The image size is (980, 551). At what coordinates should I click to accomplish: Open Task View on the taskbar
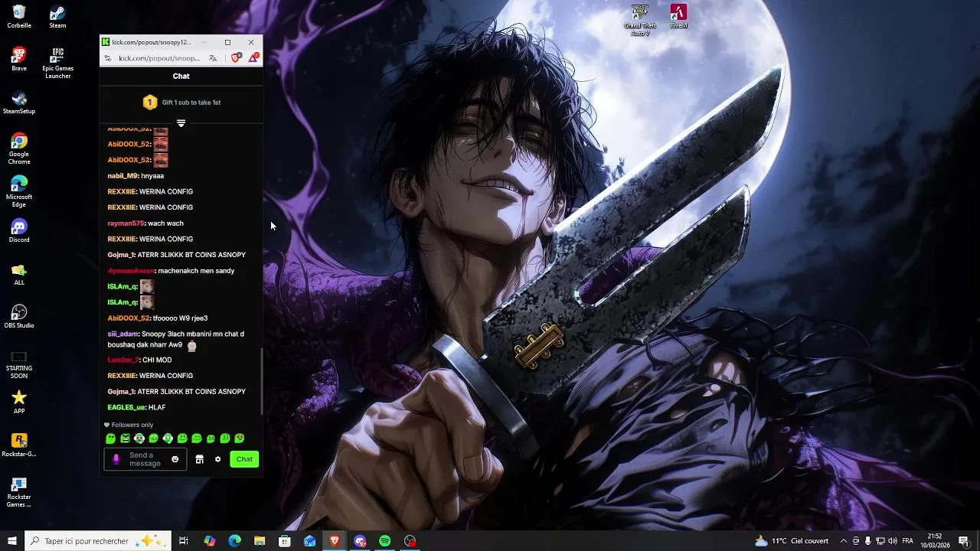[184, 541]
